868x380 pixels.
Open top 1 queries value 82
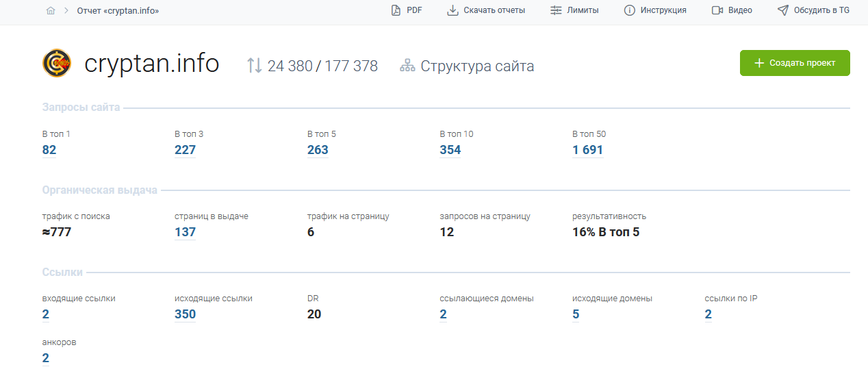point(49,150)
